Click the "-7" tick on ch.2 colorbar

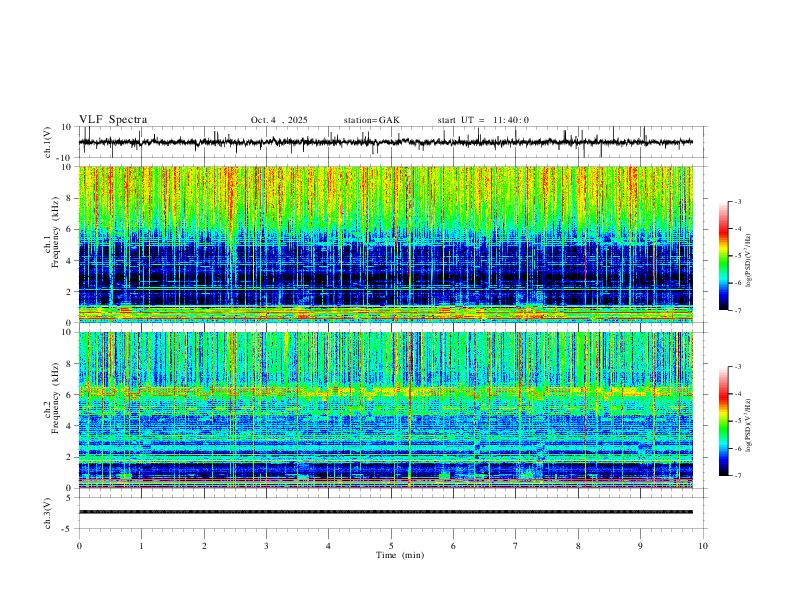pos(738,475)
